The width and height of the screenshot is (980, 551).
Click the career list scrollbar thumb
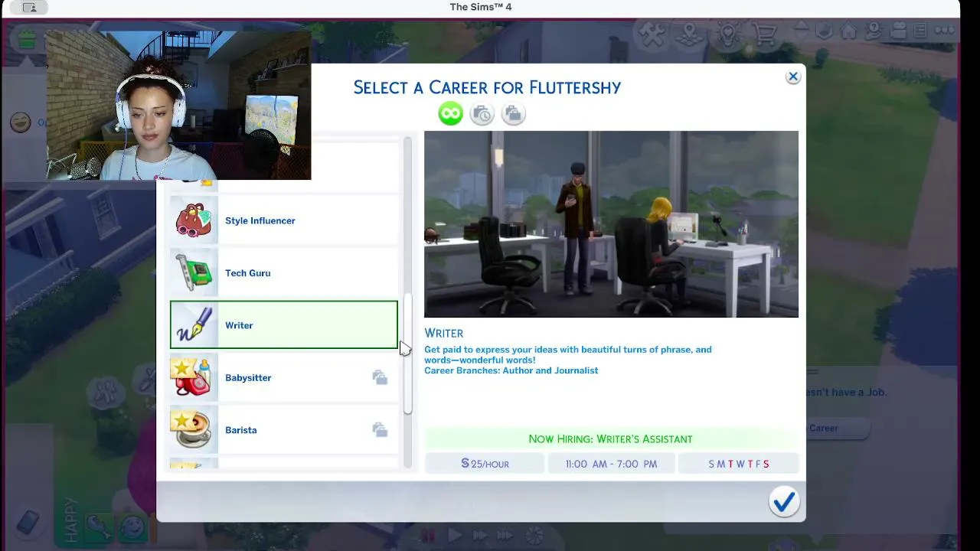pyautogui.click(x=408, y=355)
